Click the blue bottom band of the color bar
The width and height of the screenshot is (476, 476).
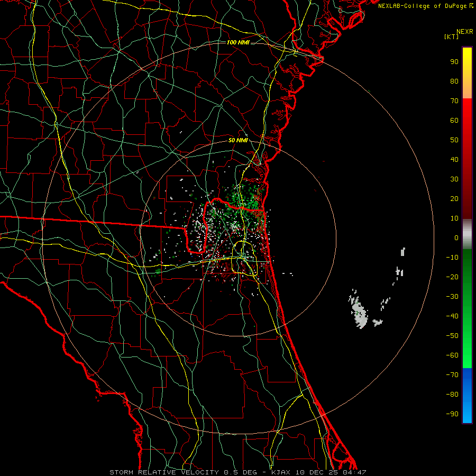tap(467, 396)
